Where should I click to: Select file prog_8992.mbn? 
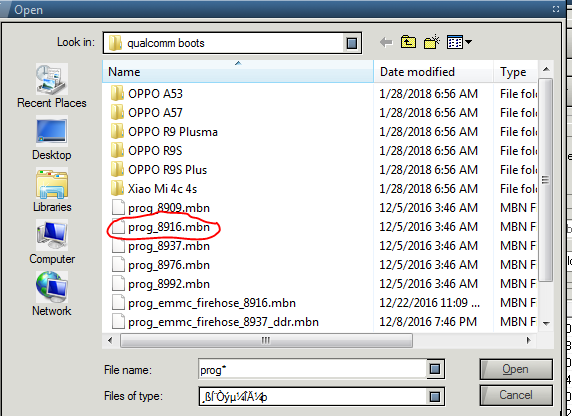161,284
